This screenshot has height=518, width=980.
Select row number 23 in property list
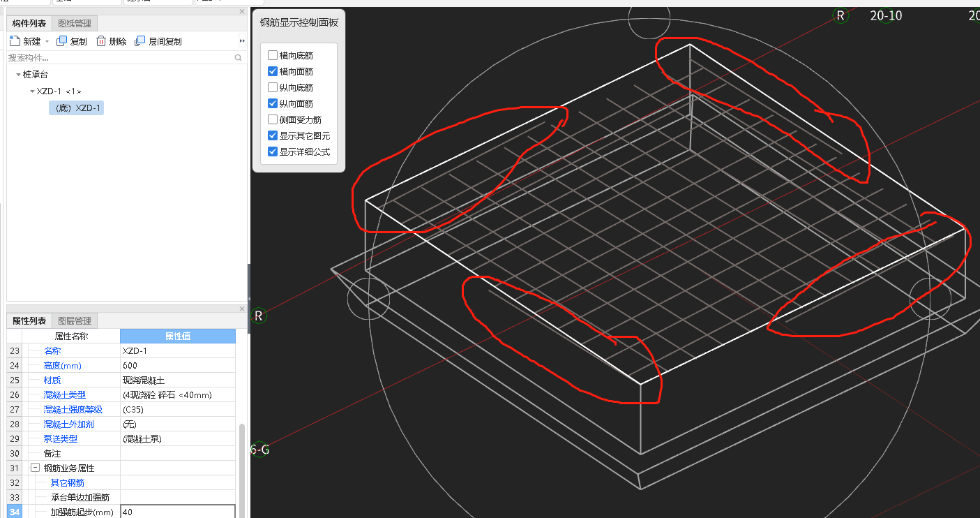(x=15, y=350)
